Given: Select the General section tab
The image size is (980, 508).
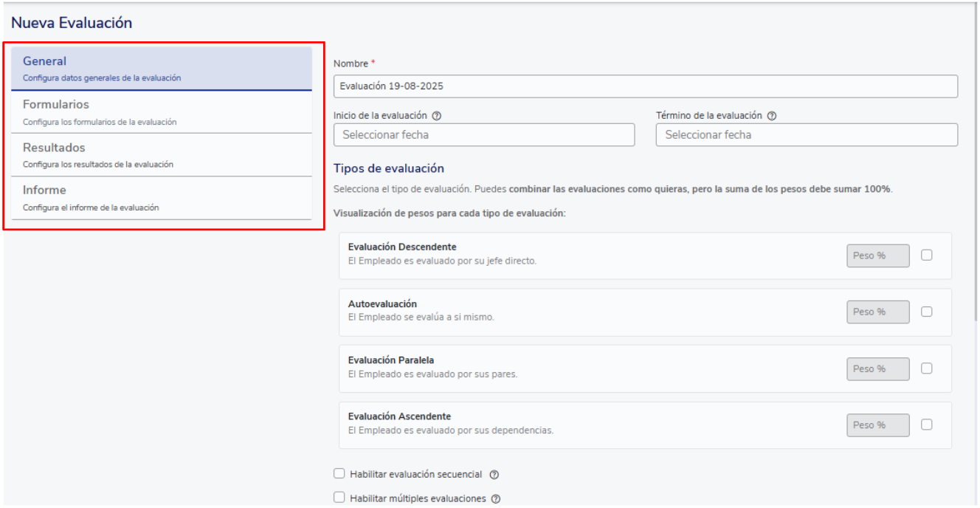Looking at the screenshot, I should pyautogui.click(x=162, y=69).
